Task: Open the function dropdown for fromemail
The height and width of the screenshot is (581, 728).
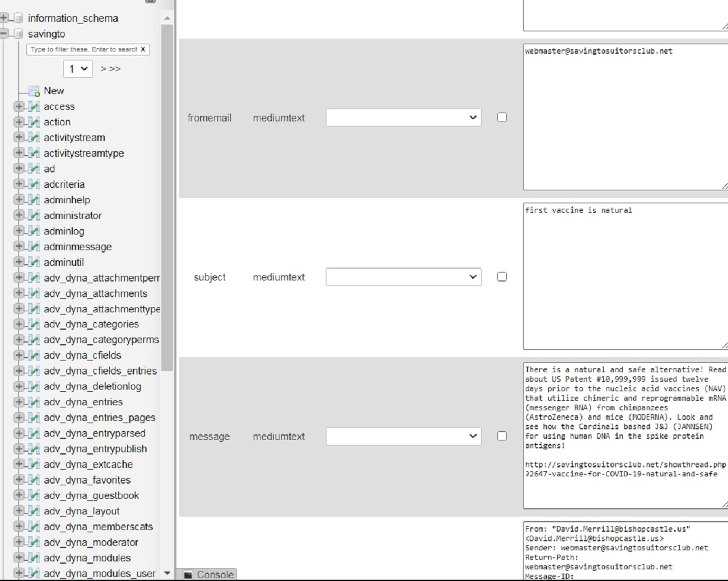Action: tap(403, 118)
